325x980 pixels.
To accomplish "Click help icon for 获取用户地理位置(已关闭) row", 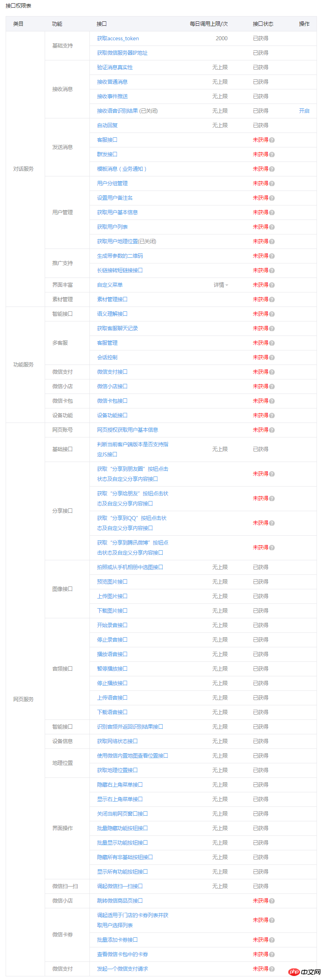I will click(x=272, y=242).
